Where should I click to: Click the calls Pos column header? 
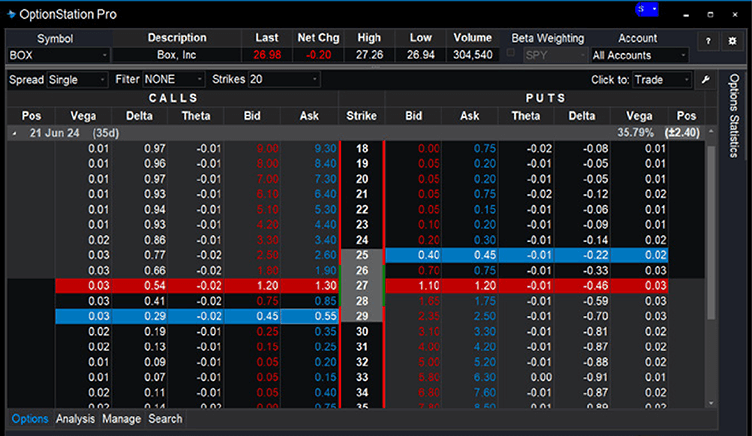point(31,116)
